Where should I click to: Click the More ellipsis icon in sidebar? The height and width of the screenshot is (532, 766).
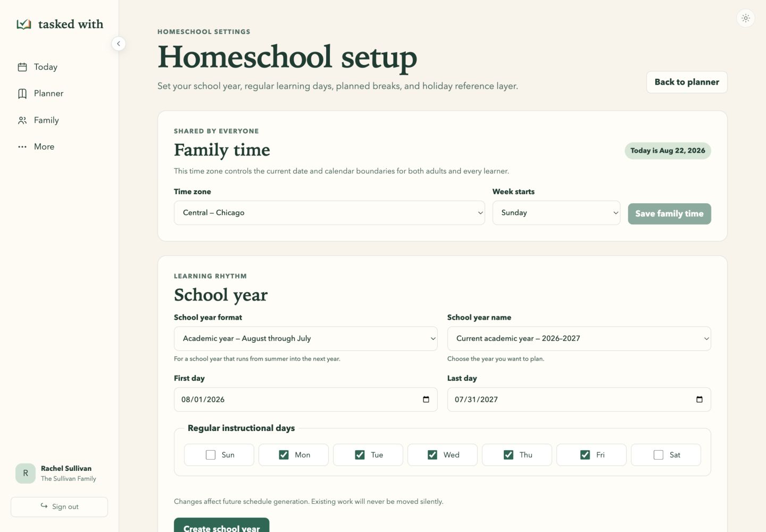[22, 147]
